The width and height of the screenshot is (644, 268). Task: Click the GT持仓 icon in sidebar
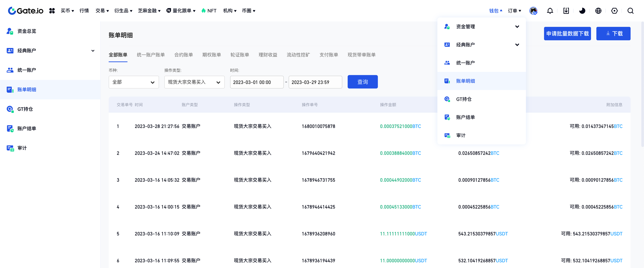click(x=10, y=109)
